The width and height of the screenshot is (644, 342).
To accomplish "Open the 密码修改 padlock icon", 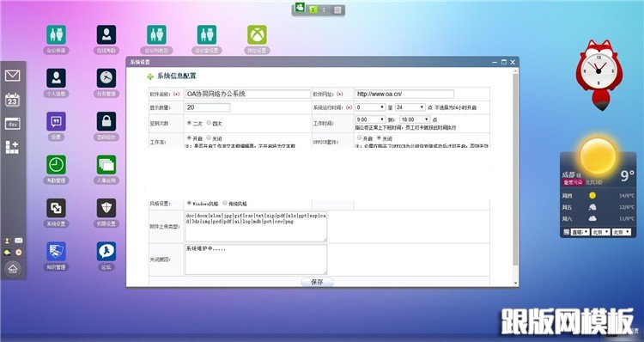I will point(106,122).
